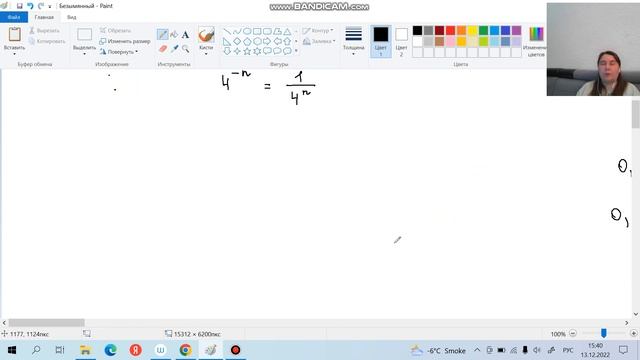Click the Обрезать crop button

(116, 31)
